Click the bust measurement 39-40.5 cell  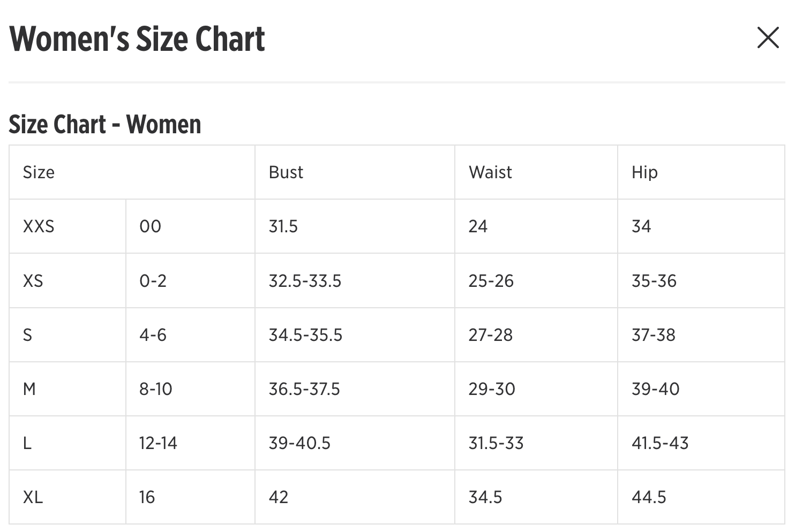point(299,443)
